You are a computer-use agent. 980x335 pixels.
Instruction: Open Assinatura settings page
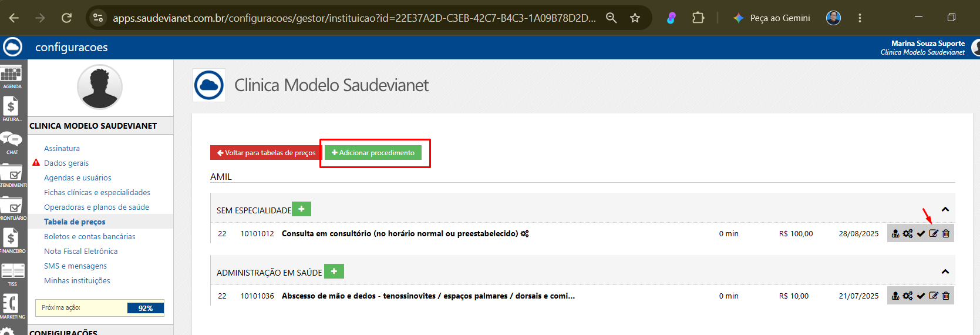tap(62, 148)
